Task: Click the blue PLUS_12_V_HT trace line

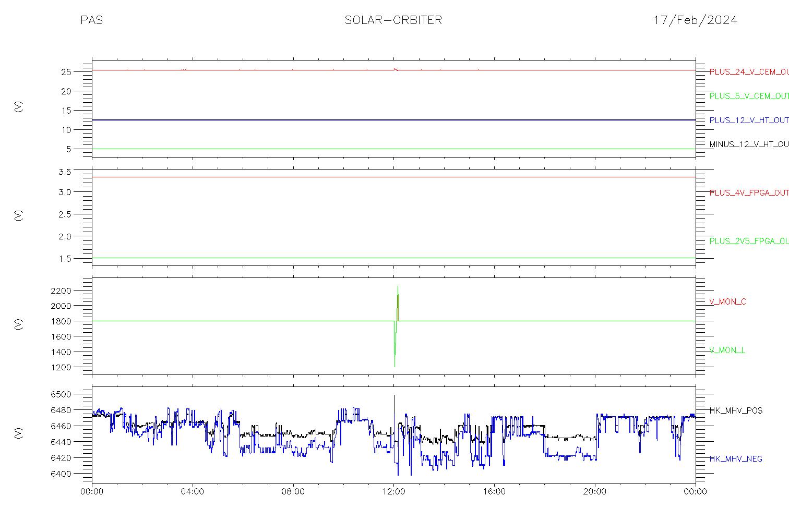Action: coord(393,120)
